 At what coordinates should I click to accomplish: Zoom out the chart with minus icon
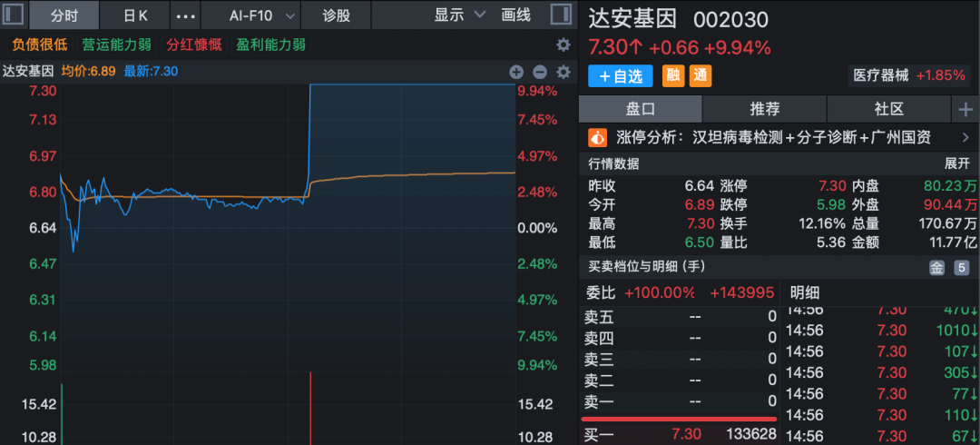click(540, 72)
